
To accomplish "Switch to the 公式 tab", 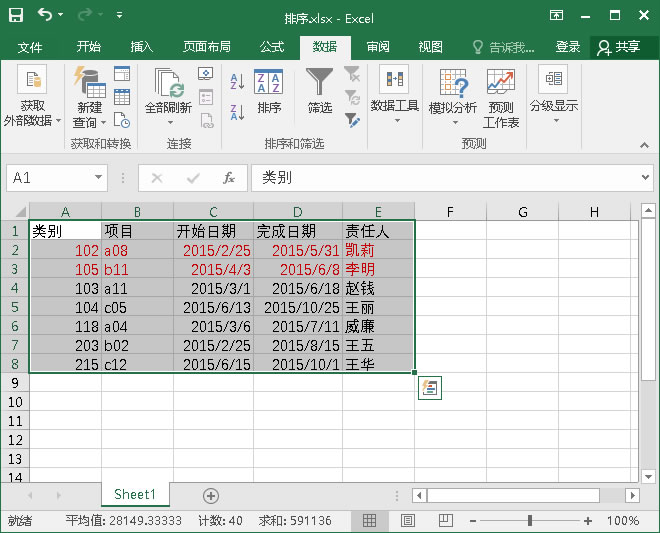I will point(272,47).
